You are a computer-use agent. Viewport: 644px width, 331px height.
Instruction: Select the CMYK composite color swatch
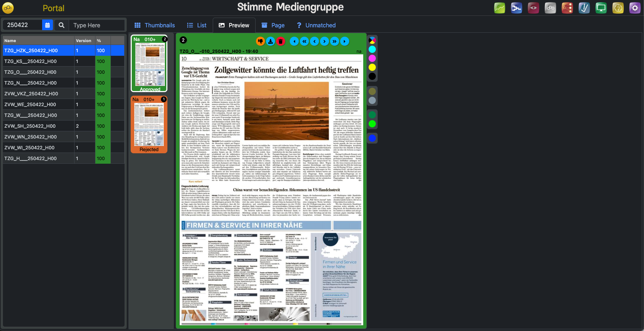coord(372,40)
